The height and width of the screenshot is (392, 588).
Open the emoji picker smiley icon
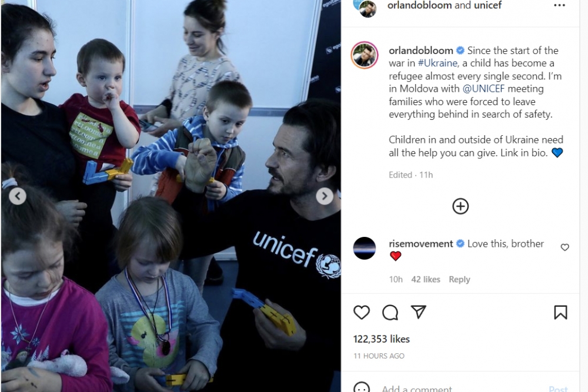click(362, 388)
